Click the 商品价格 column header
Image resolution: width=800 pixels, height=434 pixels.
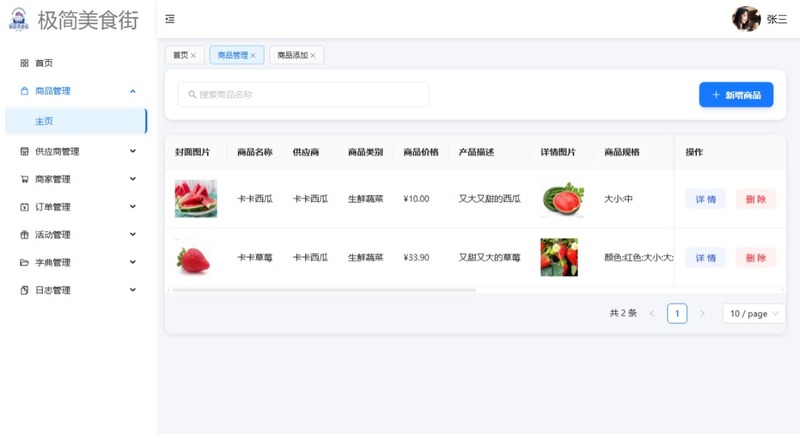click(421, 152)
